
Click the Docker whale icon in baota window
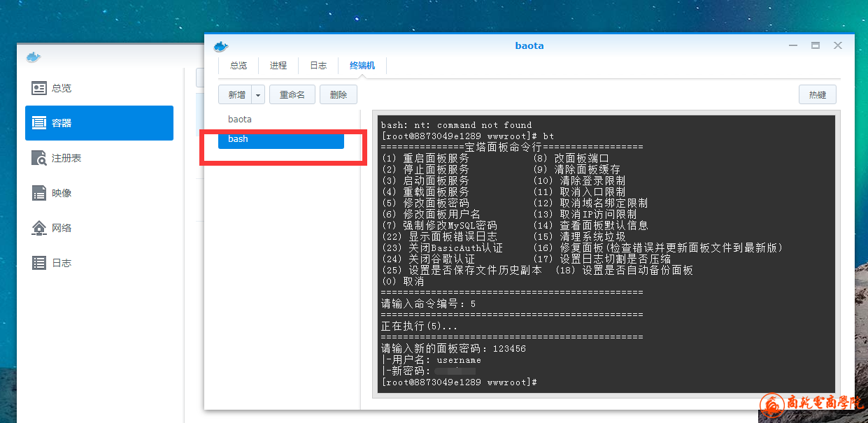tap(221, 46)
